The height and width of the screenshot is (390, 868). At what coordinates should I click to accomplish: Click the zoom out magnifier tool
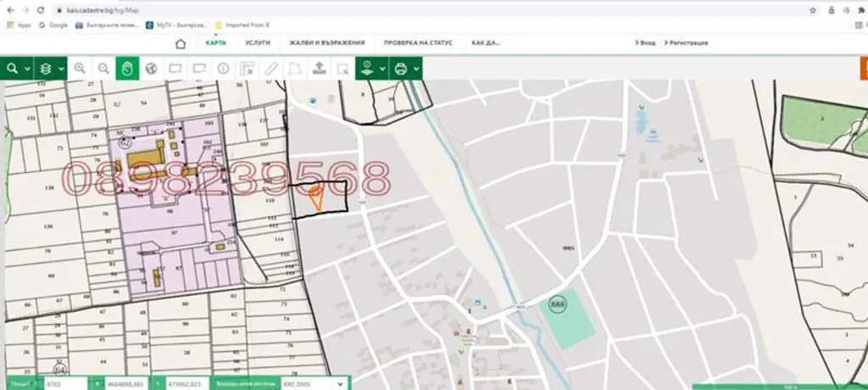[x=103, y=68]
